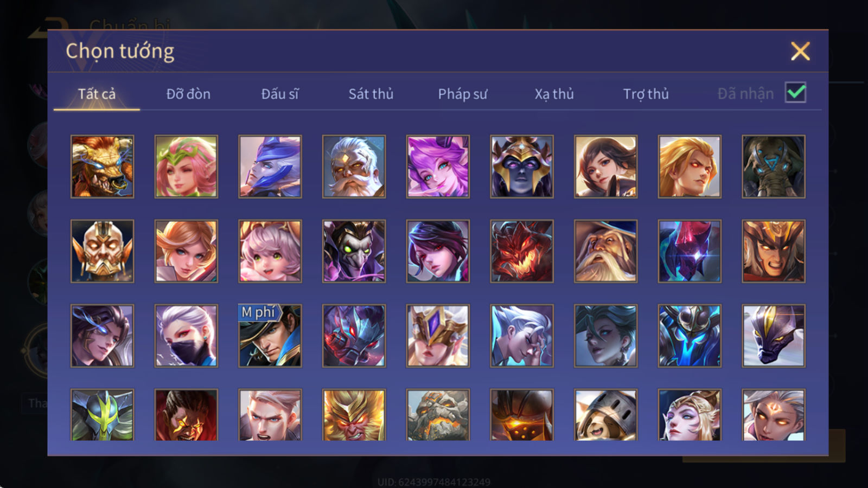Viewport: 868px width, 488px height.
Task: Pick the elephant hero portrait
Action: [x=773, y=166]
